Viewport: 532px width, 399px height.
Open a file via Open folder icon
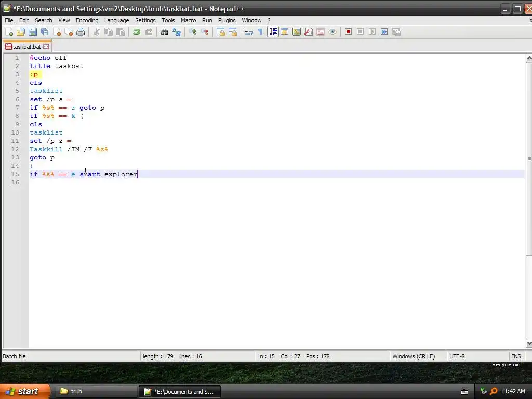(x=21, y=32)
